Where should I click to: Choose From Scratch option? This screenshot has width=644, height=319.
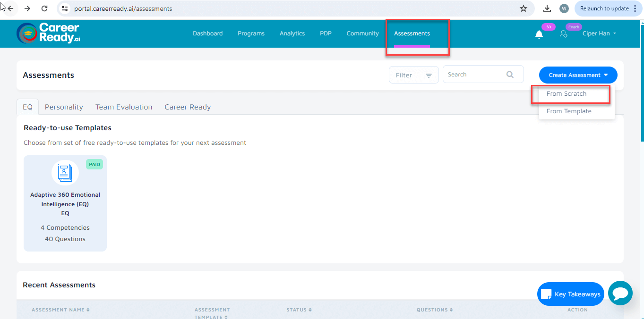567,94
